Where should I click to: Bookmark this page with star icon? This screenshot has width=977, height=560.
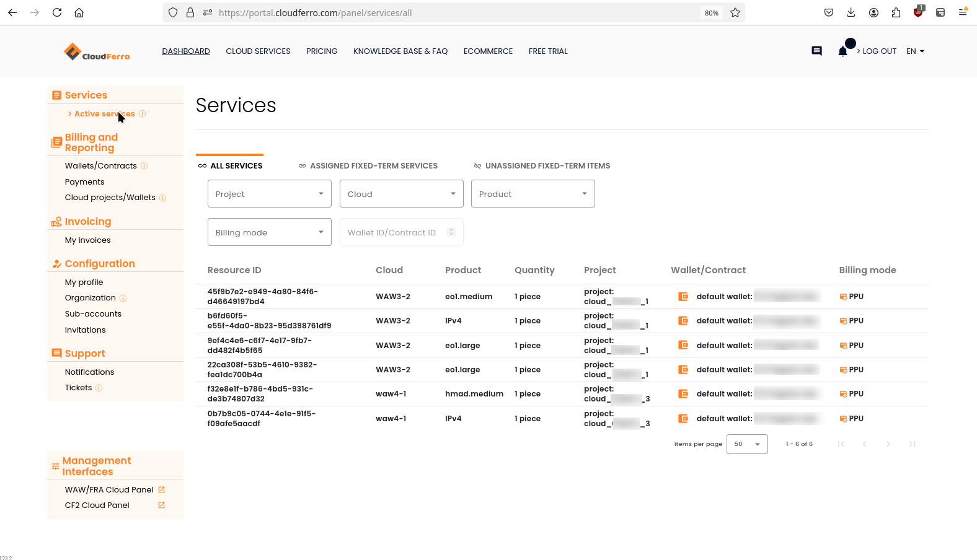click(x=735, y=13)
